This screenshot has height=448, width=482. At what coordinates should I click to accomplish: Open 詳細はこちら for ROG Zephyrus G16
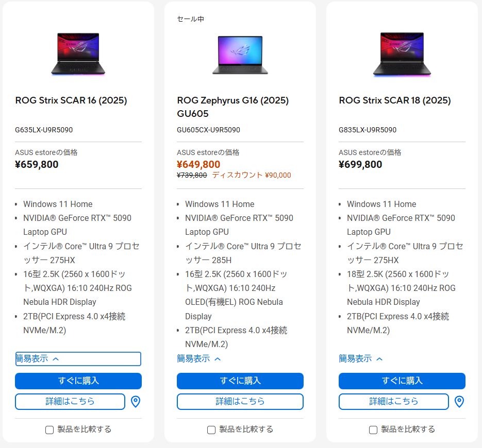pyautogui.click(x=240, y=401)
